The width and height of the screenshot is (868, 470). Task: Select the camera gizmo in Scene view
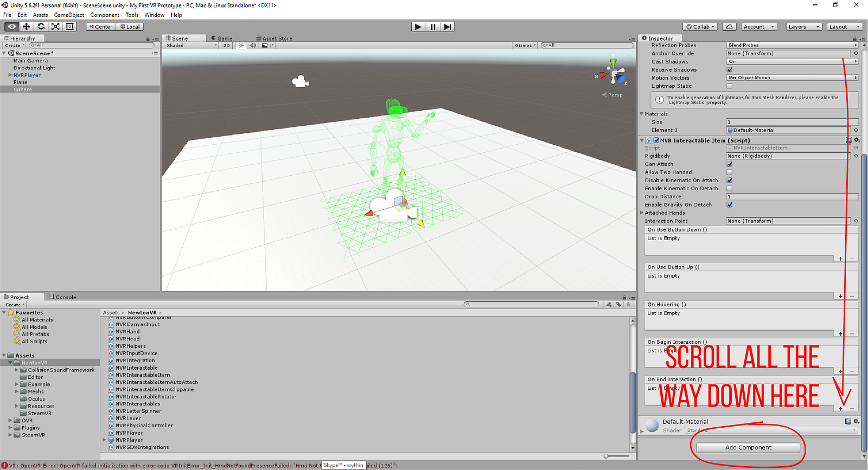tap(300, 82)
